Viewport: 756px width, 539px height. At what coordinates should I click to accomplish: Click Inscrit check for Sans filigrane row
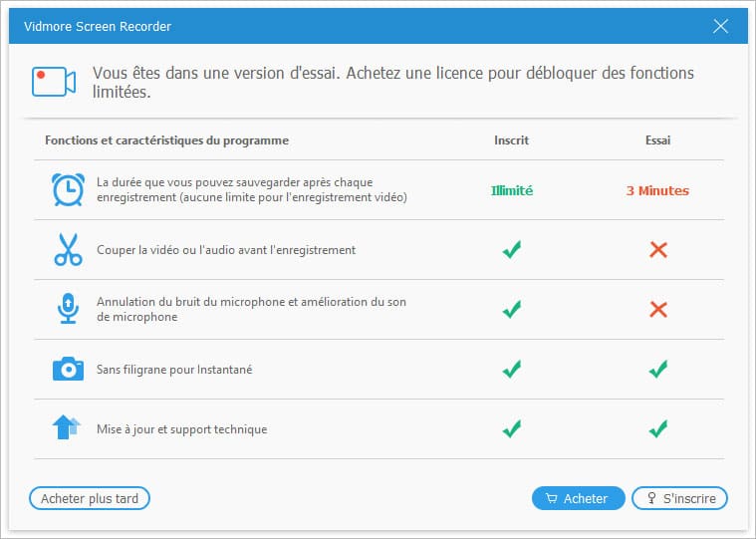(512, 369)
